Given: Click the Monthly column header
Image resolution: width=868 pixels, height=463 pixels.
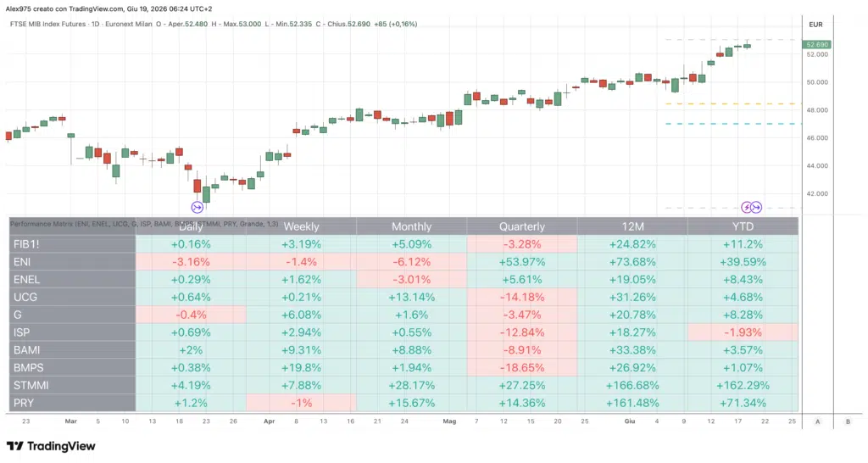Looking at the screenshot, I should click(x=411, y=226).
